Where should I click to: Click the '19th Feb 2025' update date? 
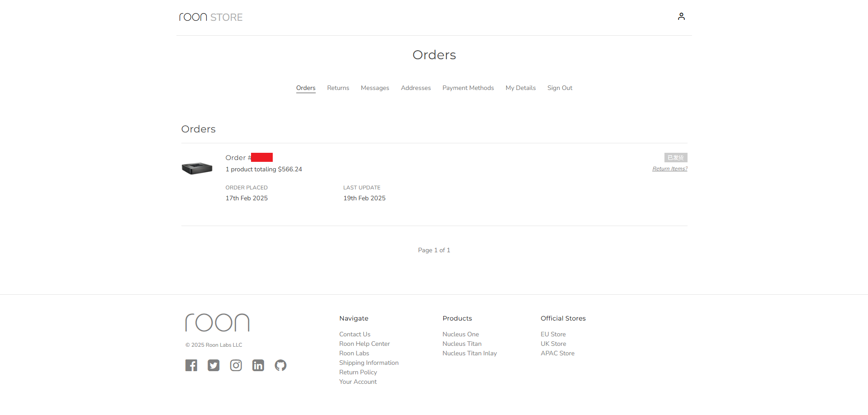click(x=365, y=198)
